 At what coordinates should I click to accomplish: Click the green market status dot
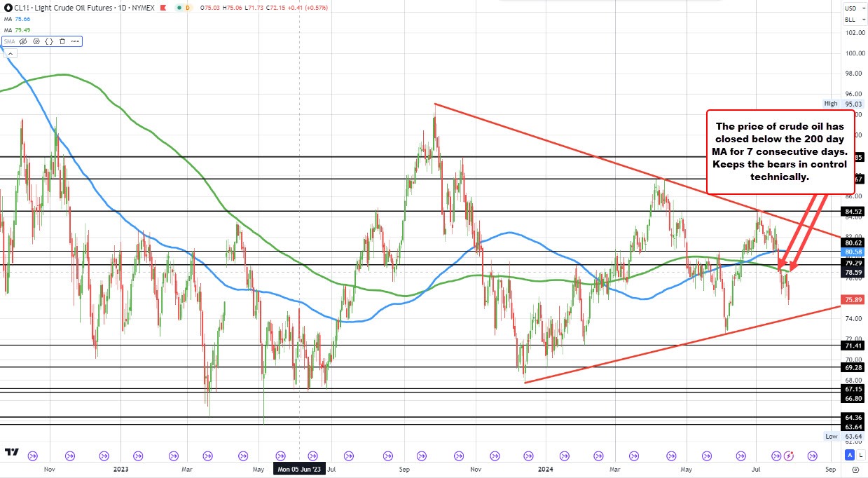(x=179, y=7)
